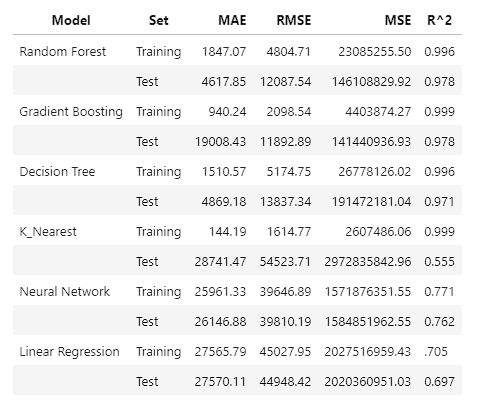Select the Neural Network model label
Image resolution: width=485 pixels, height=403 pixels.
tap(65, 292)
